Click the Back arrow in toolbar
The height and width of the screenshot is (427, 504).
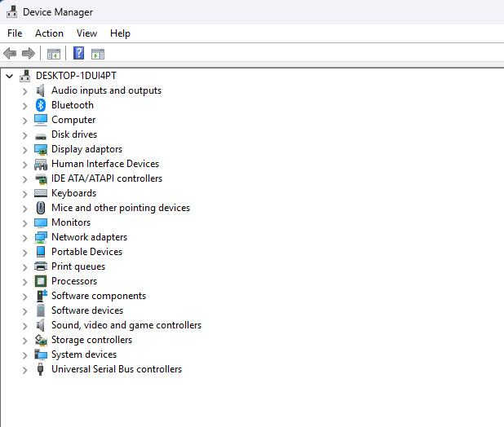[x=10, y=54]
